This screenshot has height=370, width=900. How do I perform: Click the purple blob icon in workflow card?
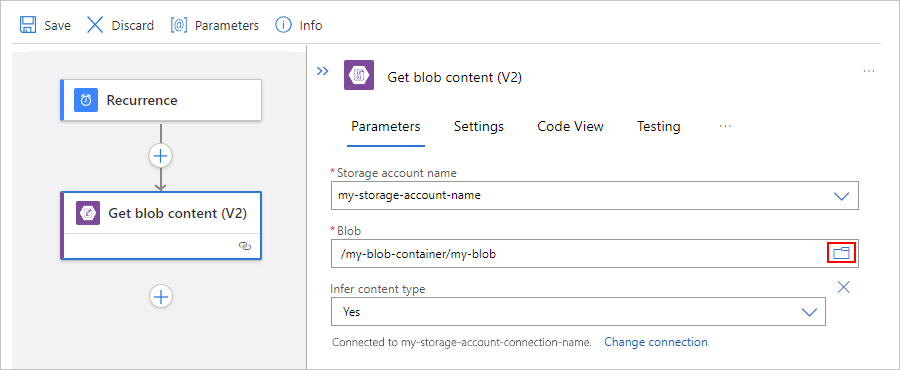tap(88, 213)
